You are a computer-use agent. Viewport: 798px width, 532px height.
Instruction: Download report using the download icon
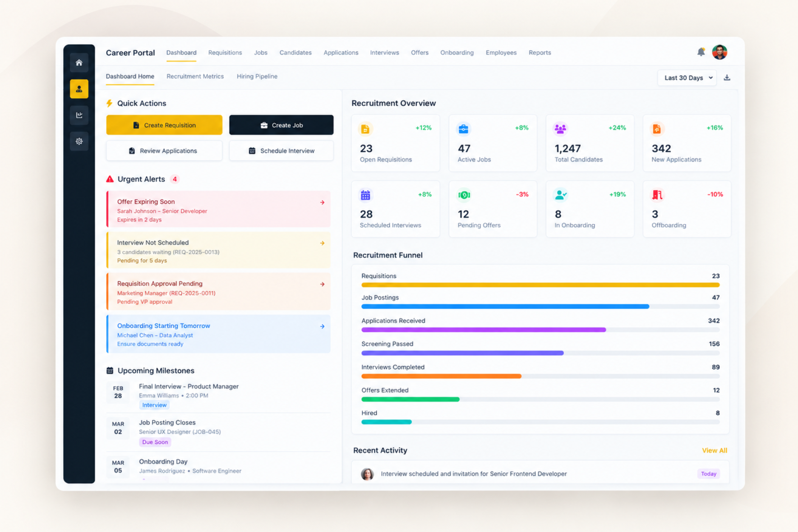click(x=727, y=78)
